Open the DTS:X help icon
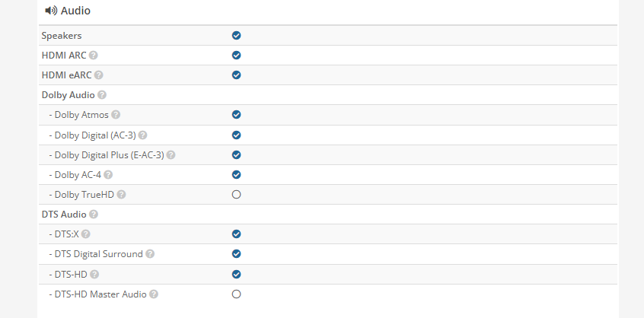The width and height of the screenshot is (644, 318). (x=85, y=234)
